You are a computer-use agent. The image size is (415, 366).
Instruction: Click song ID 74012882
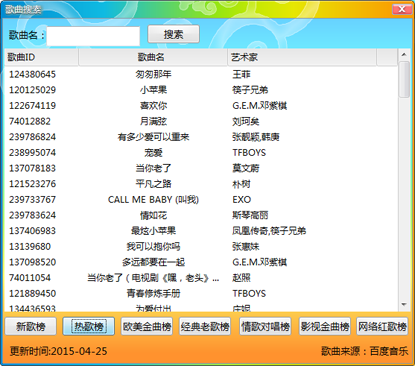[x=30, y=121]
